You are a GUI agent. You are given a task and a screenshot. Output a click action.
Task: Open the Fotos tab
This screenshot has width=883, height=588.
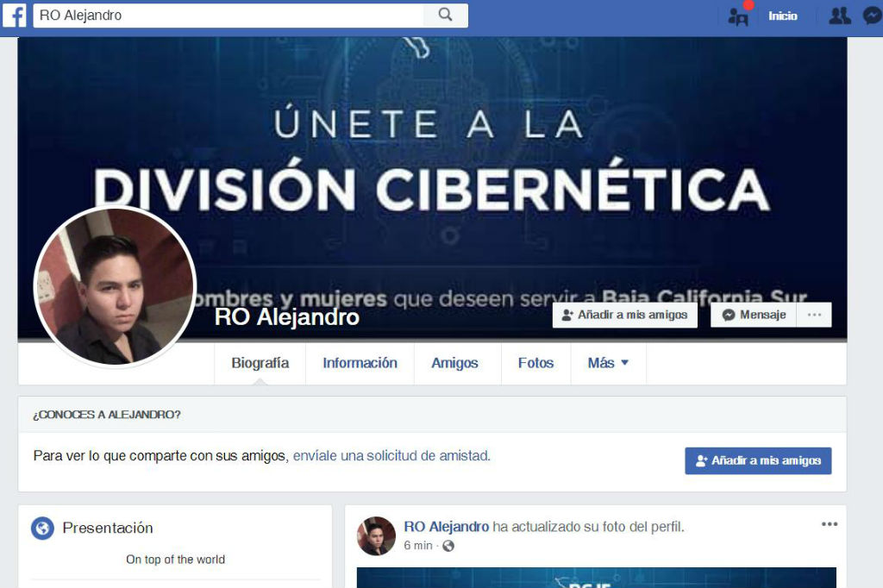click(535, 363)
